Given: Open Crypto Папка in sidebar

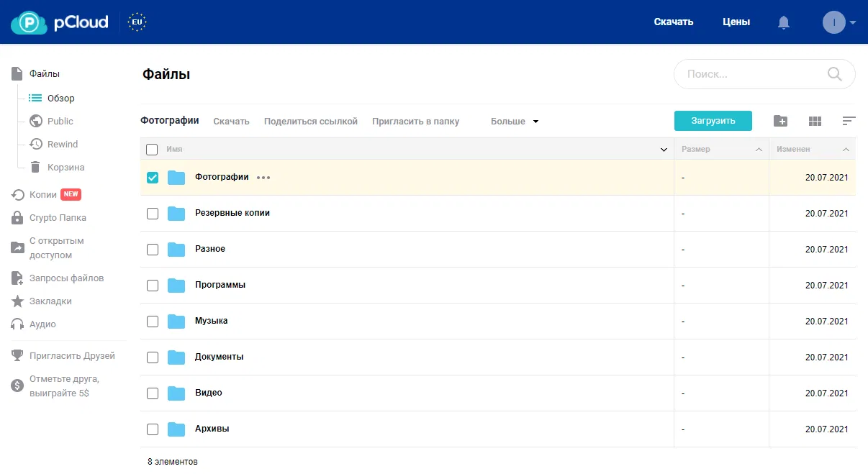Looking at the screenshot, I should coord(48,217).
